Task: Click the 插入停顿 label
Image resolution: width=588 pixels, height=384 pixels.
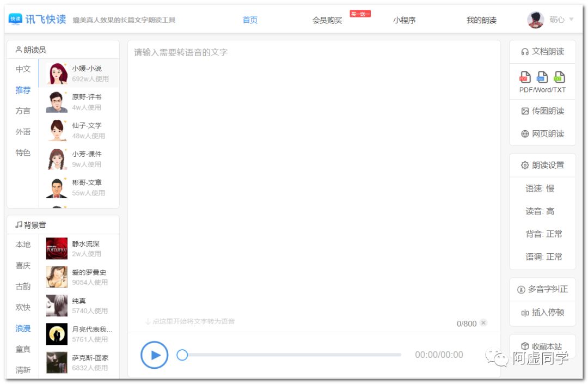Action: coord(548,313)
